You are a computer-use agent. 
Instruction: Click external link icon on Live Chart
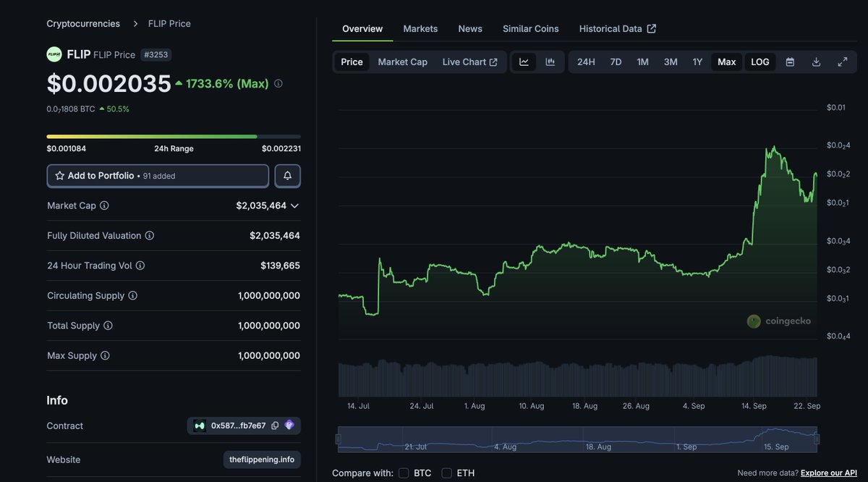pyautogui.click(x=493, y=62)
